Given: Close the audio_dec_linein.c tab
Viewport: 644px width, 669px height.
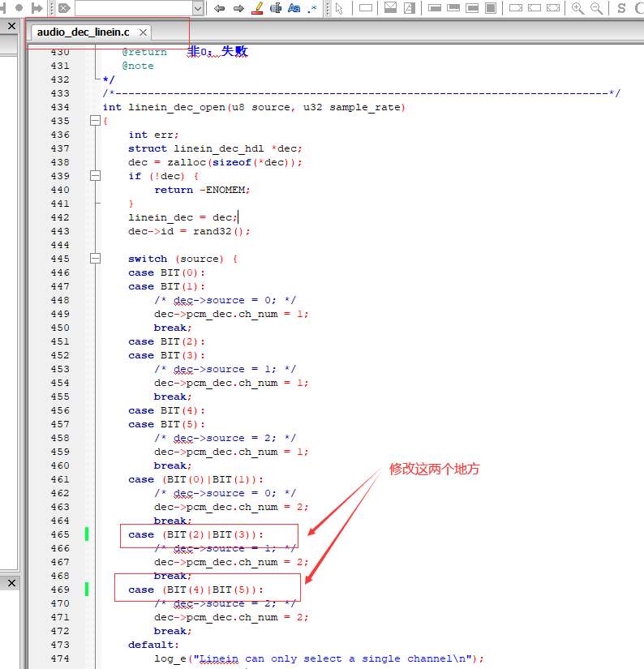Looking at the screenshot, I should 144,32.
